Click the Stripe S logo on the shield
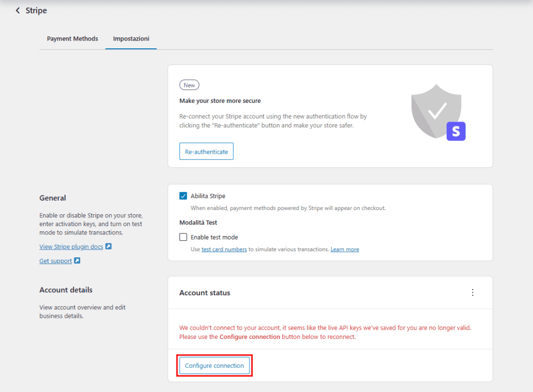Image resolution: width=533 pixels, height=392 pixels. click(x=456, y=132)
